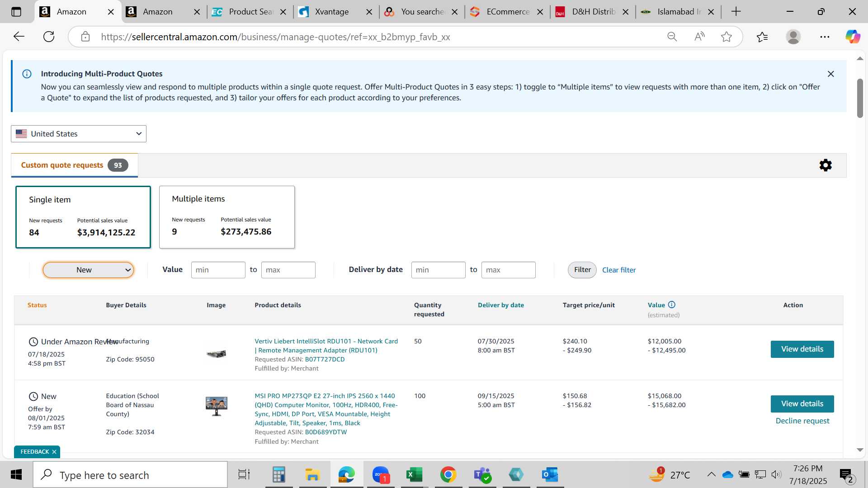This screenshot has width=868, height=488.
Task: Click the Under Amazon Review clock icon
Action: tap(33, 342)
